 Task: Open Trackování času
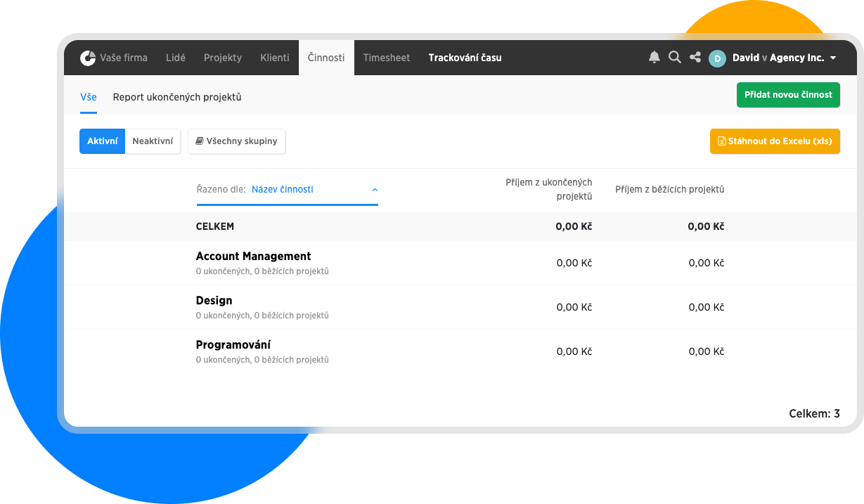point(465,58)
